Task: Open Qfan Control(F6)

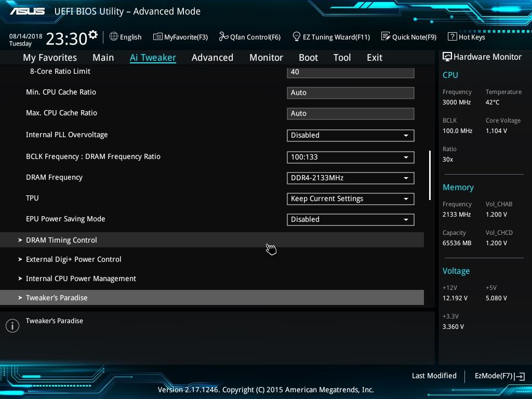Action: coord(250,37)
